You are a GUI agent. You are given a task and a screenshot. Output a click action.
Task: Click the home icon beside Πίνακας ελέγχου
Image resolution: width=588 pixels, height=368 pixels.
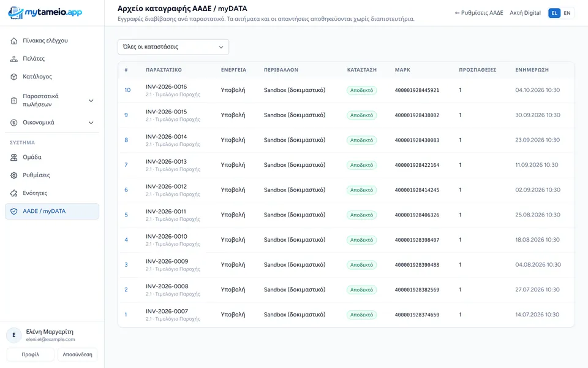point(14,40)
